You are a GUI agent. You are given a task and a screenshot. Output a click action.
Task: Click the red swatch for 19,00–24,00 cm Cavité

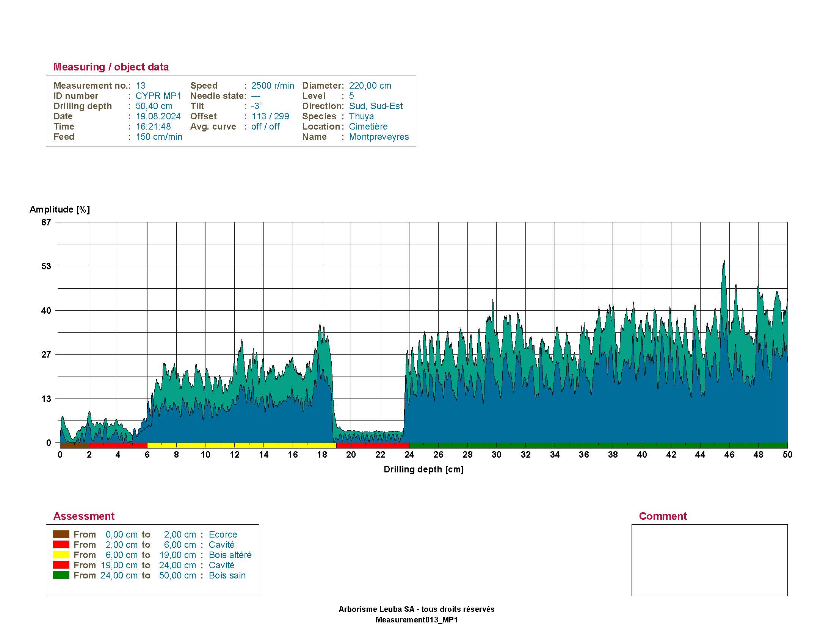click(x=61, y=565)
